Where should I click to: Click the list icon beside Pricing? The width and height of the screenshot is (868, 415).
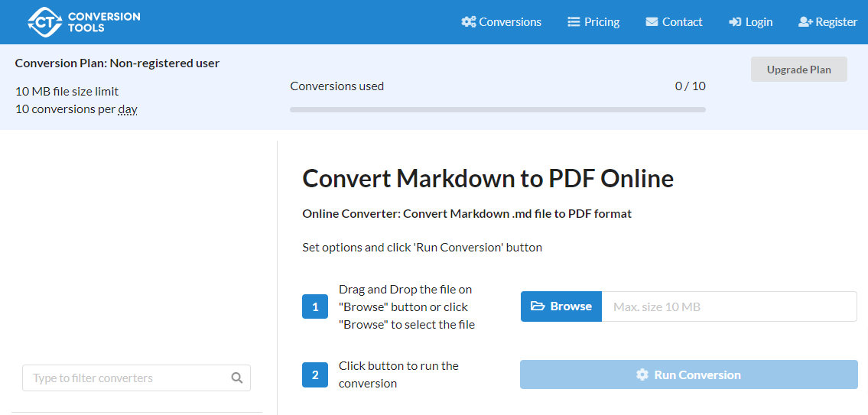pyautogui.click(x=574, y=22)
